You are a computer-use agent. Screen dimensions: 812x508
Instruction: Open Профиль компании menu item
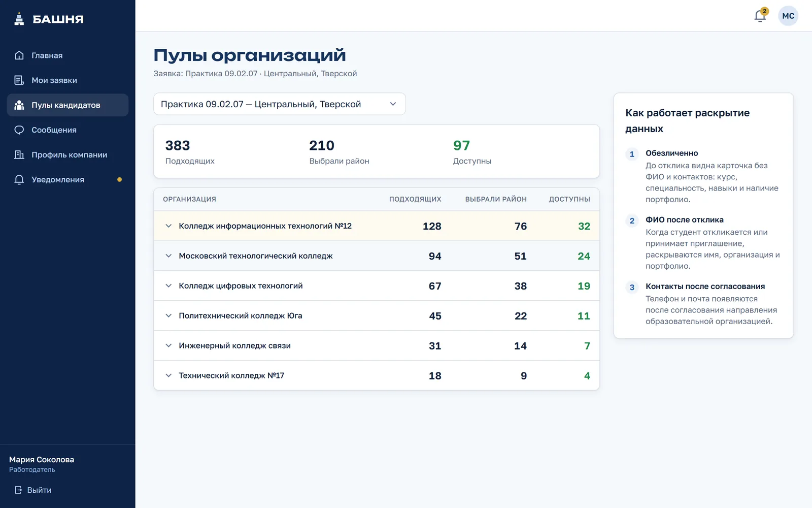click(x=67, y=155)
